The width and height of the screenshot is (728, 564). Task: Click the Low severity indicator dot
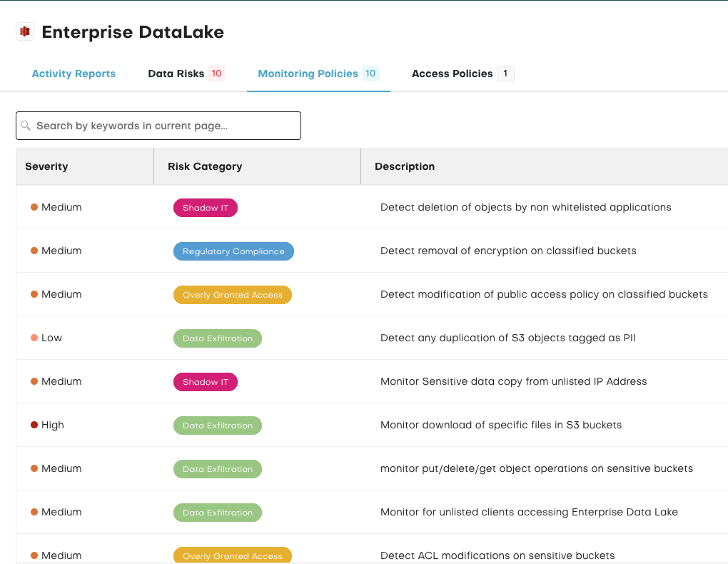(x=34, y=338)
